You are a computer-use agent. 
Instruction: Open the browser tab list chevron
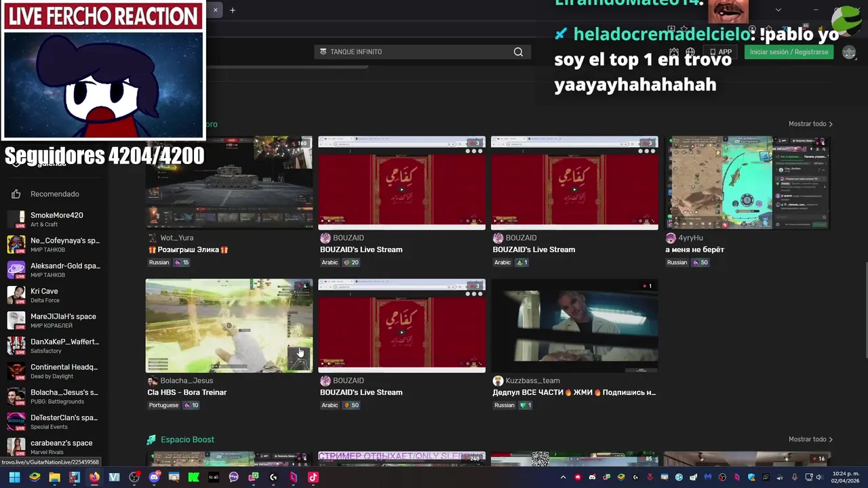click(x=778, y=10)
